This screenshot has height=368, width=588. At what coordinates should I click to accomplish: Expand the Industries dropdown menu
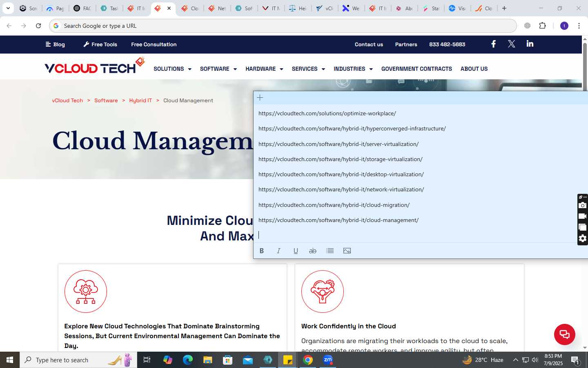[353, 69]
